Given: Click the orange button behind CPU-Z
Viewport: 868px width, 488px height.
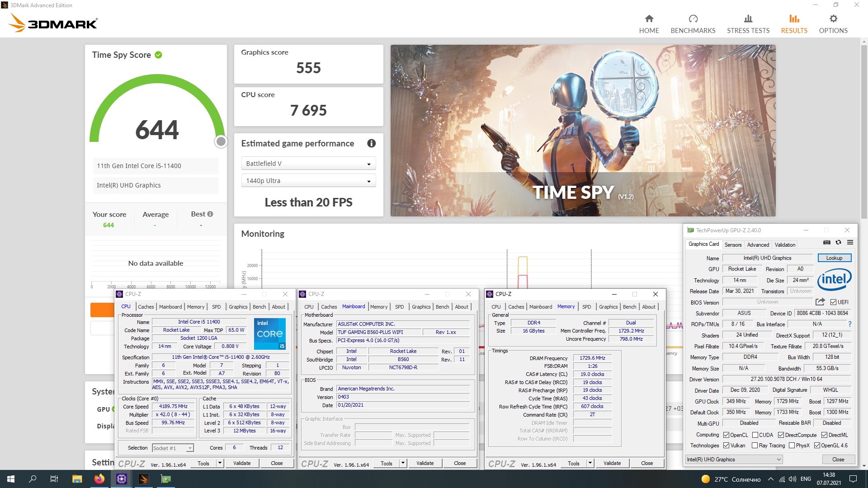Looking at the screenshot, I should coord(103,310).
